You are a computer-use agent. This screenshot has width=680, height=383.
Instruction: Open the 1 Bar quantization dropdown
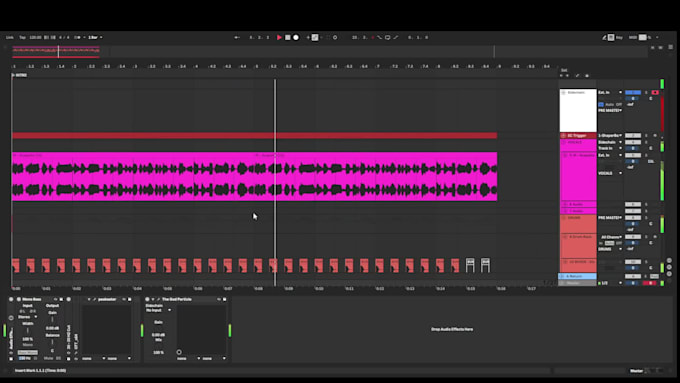pos(95,37)
